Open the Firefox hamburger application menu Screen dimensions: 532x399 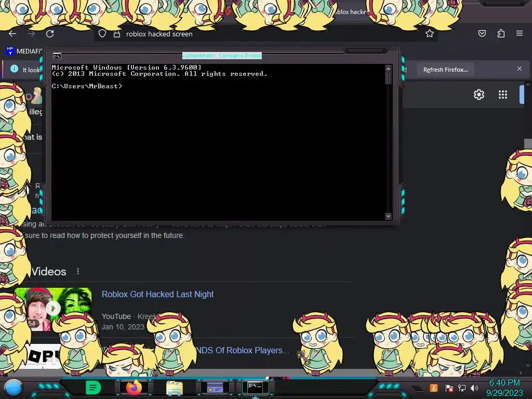coord(520,33)
